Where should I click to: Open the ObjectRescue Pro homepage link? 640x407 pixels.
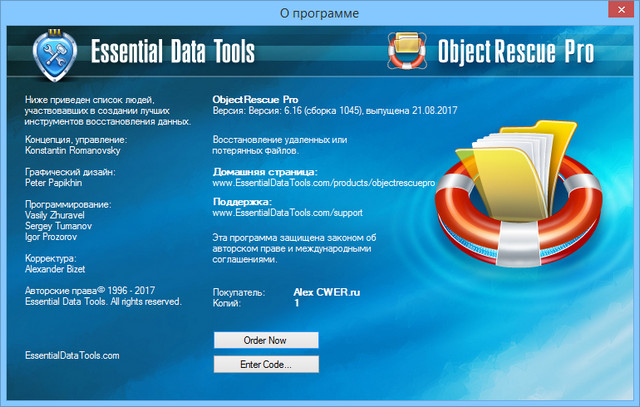pos(326,184)
